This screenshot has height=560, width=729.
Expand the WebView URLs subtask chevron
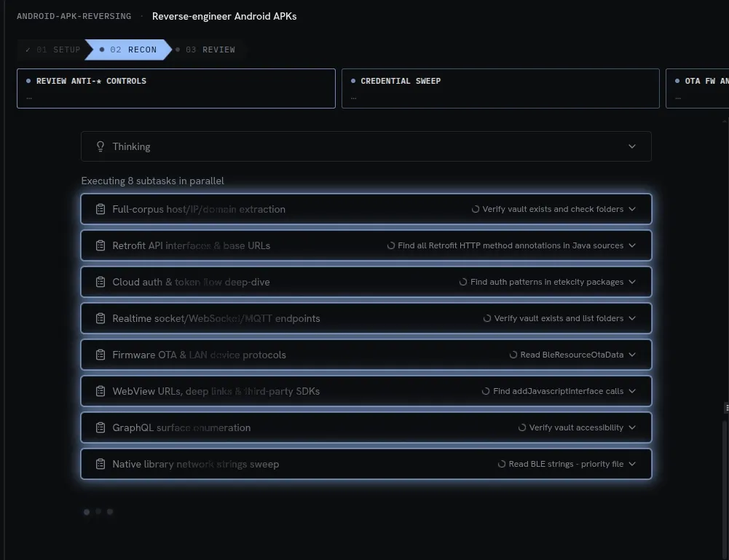(632, 391)
